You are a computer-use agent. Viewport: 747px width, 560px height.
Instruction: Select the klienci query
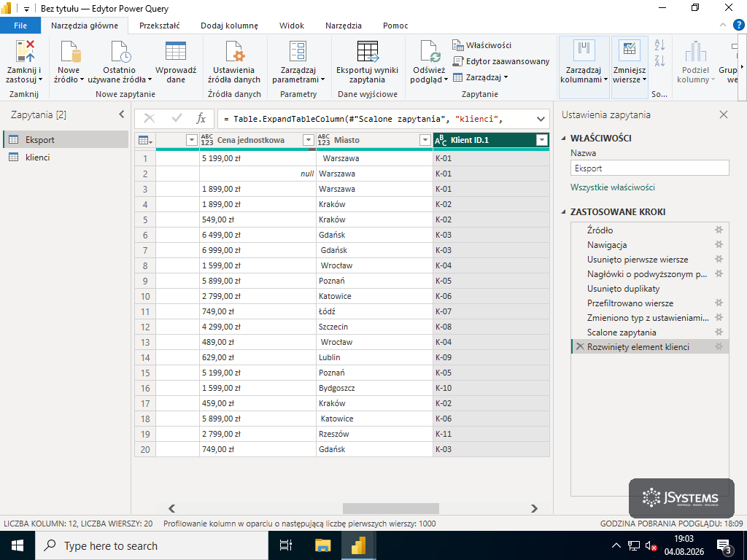click(66, 157)
